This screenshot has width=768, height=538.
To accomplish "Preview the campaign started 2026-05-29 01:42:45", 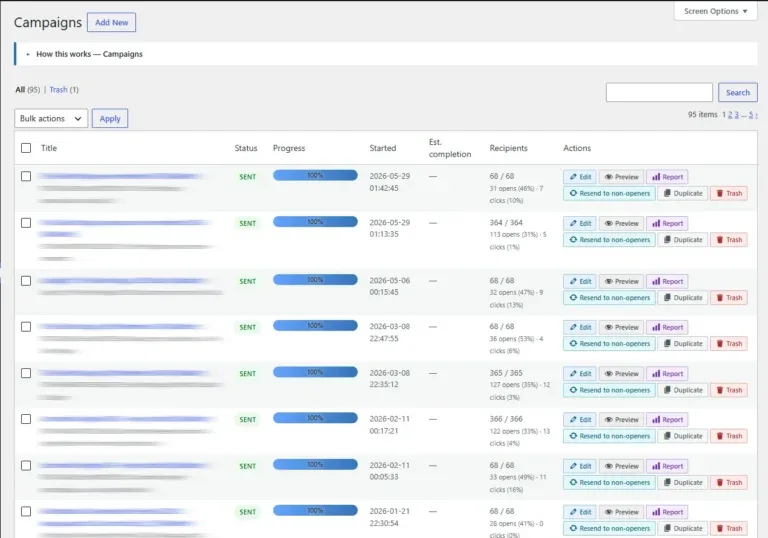I will [622, 177].
